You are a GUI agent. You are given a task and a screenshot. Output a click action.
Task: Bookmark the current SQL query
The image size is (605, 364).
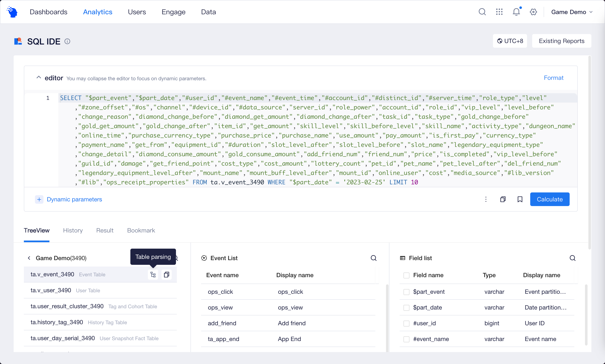[520, 199]
